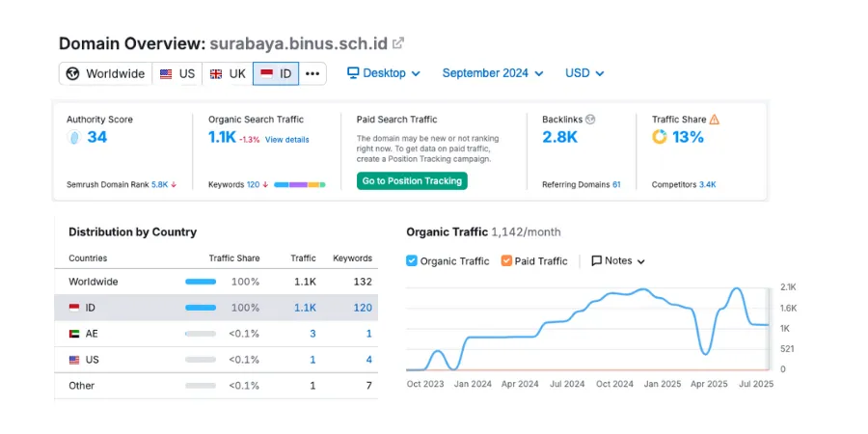
Task: Open more countries via the three-dots button
Action: pyautogui.click(x=312, y=74)
